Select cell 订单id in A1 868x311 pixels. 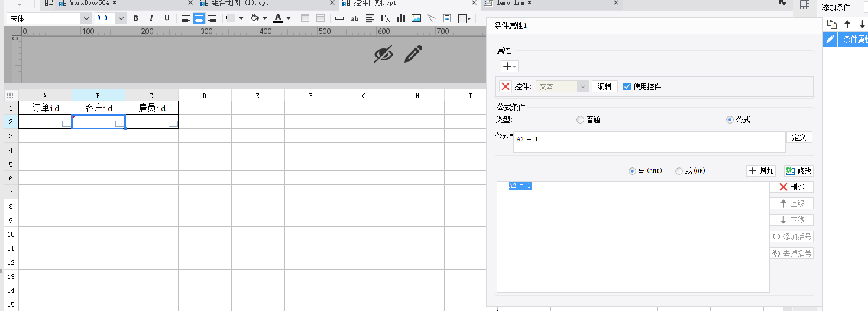pyautogui.click(x=45, y=108)
